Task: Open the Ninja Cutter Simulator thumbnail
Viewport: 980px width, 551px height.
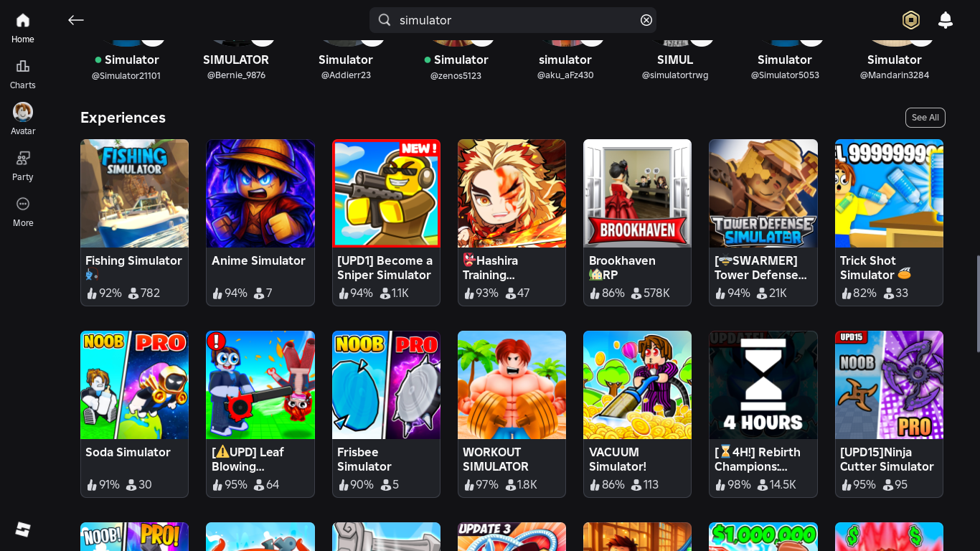Action: [889, 385]
